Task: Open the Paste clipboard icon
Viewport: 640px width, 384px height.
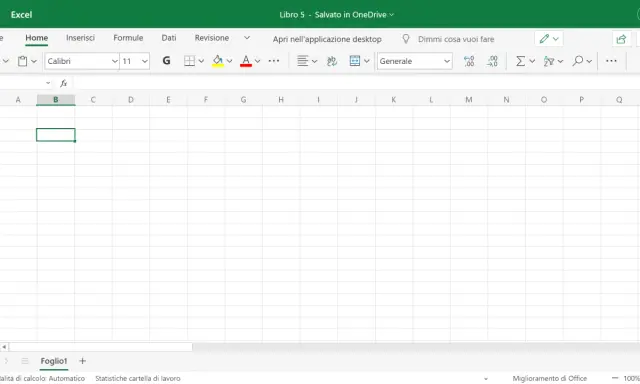Action: coord(22,61)
